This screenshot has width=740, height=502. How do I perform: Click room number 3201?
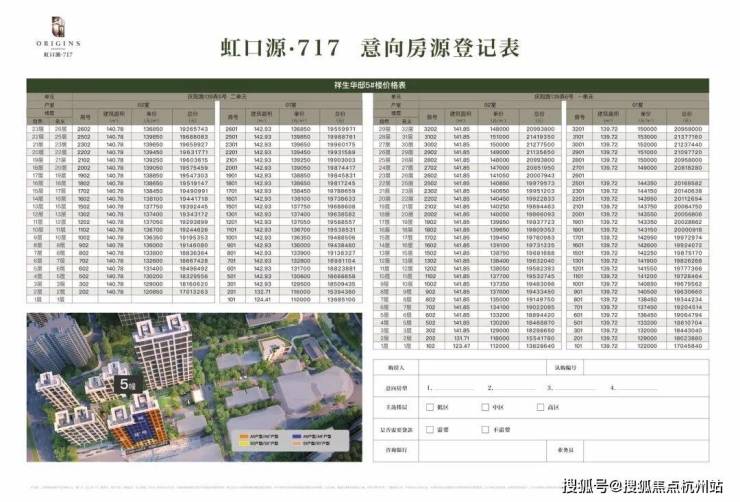[578, 129]
